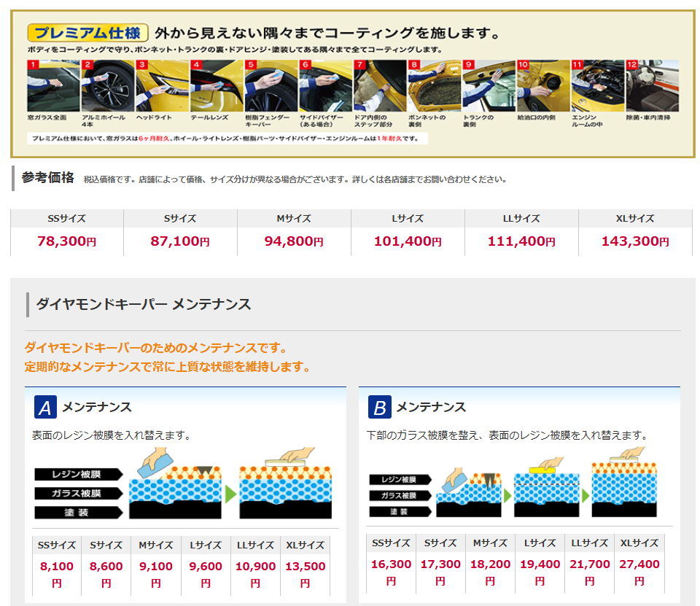This screenshot has height=606, width=700.
Task: Select the fuel filler inside image numbered 10
Action: pyautogui.click(x=543, y=85)
